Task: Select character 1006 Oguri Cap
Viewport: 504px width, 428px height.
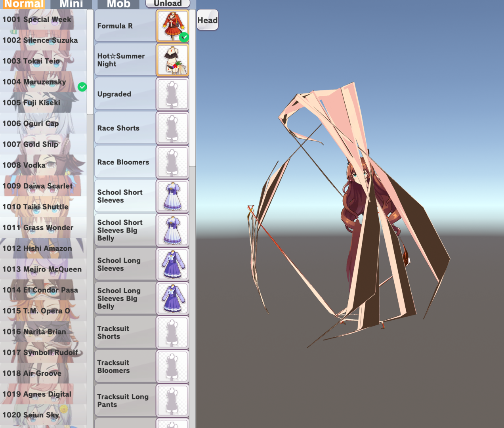Action: tap(43, 123)
